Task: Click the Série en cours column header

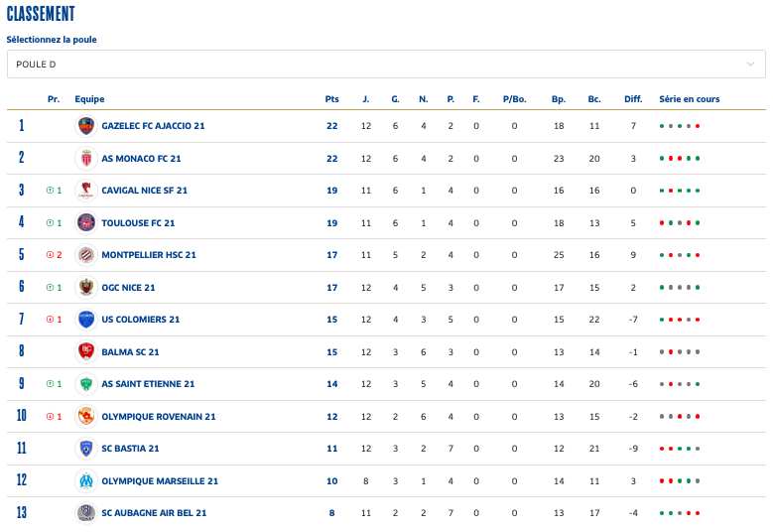Action: click(x=689, y=99)
